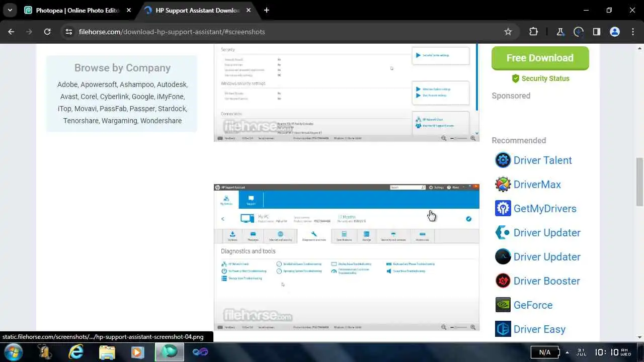Browse software by Adobe
This screenshot has height=362, width=644.
(x=67, y=84)
